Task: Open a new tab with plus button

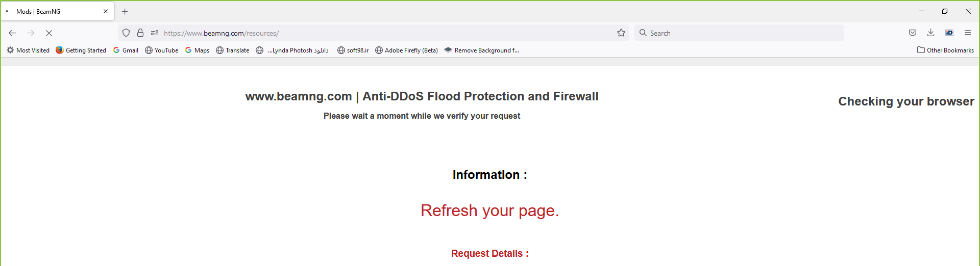Action: point(125,11)
